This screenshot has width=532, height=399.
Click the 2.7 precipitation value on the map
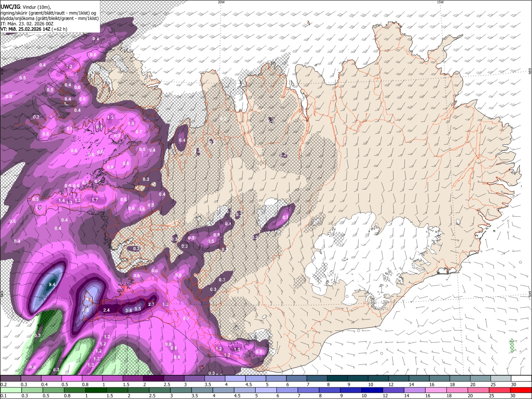click(x=151, y=304)
